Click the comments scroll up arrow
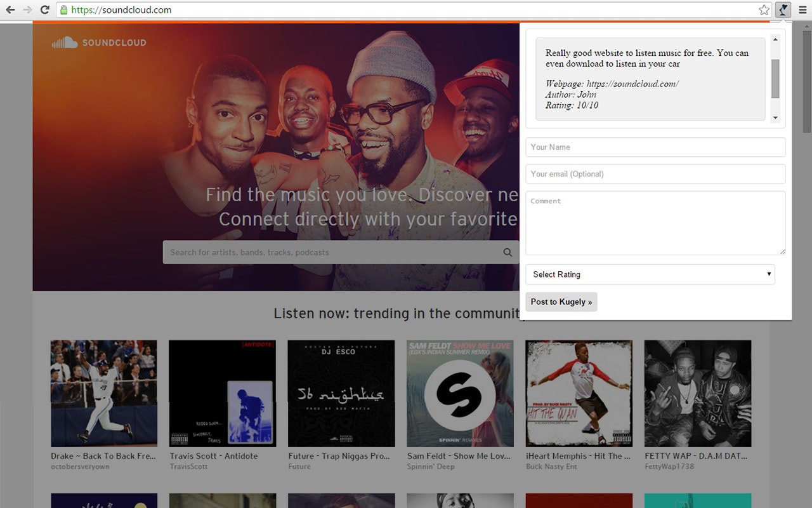 pos(775,39)
